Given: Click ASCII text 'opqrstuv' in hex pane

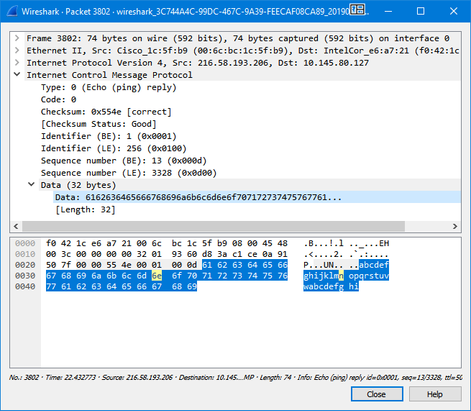Looking at the screenshot, I should coord(369,276).
